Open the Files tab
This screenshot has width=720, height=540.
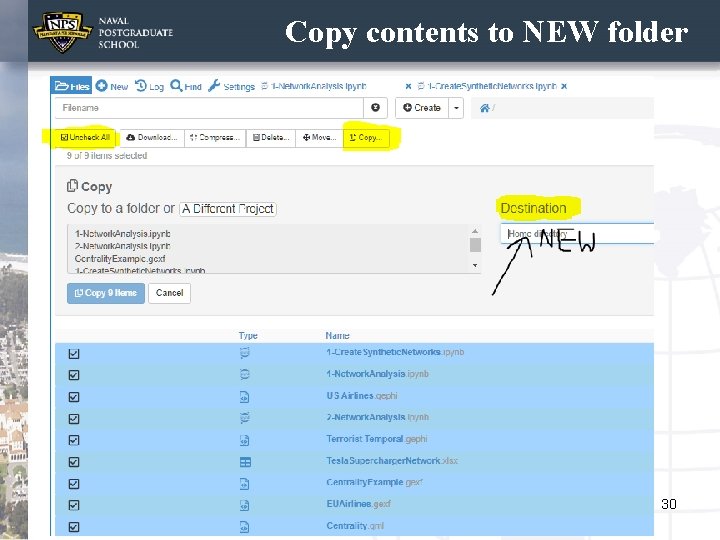(71, 86)
